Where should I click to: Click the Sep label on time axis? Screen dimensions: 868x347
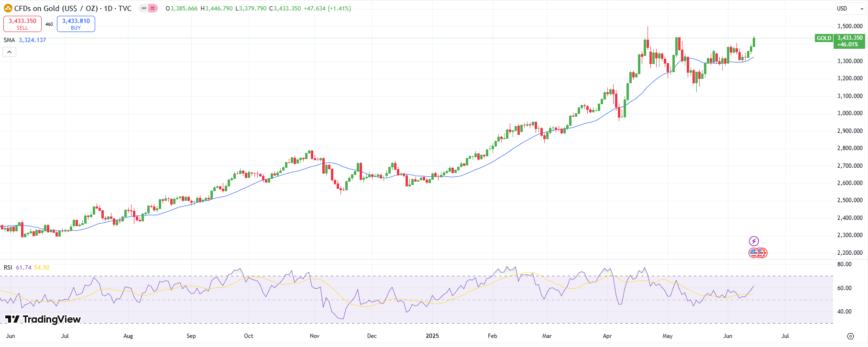[191, 336]
